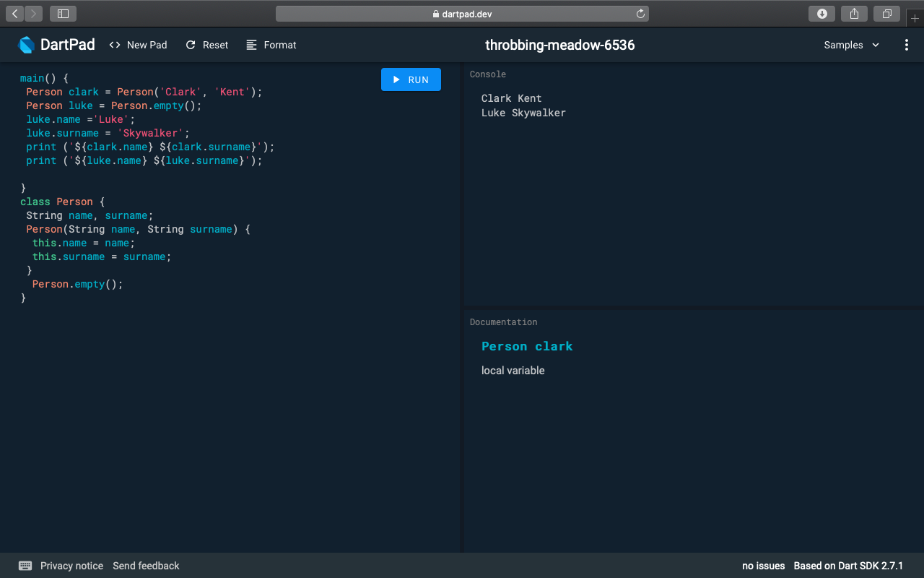
Task: Click the 'Person luke = Person.empty();' line
Action: [114, 105]
